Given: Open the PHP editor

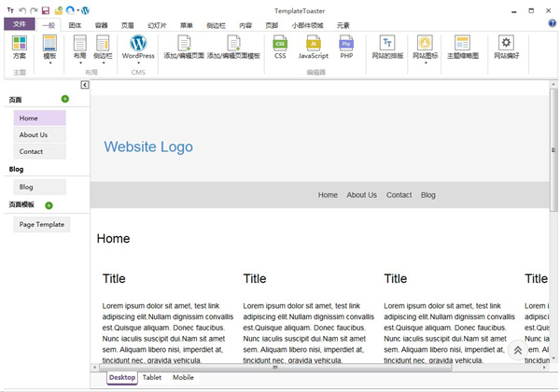Looking at the screenshot, I should tap(346, 47).
